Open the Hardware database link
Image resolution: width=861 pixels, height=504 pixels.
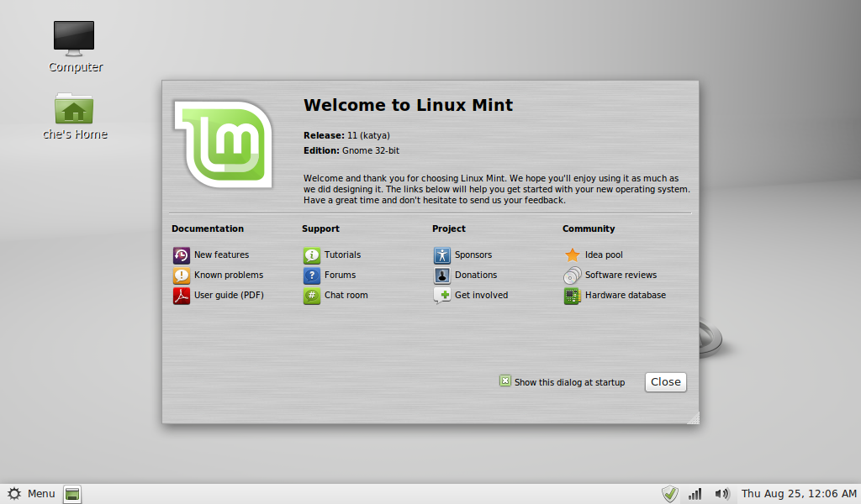pos(625,295)
